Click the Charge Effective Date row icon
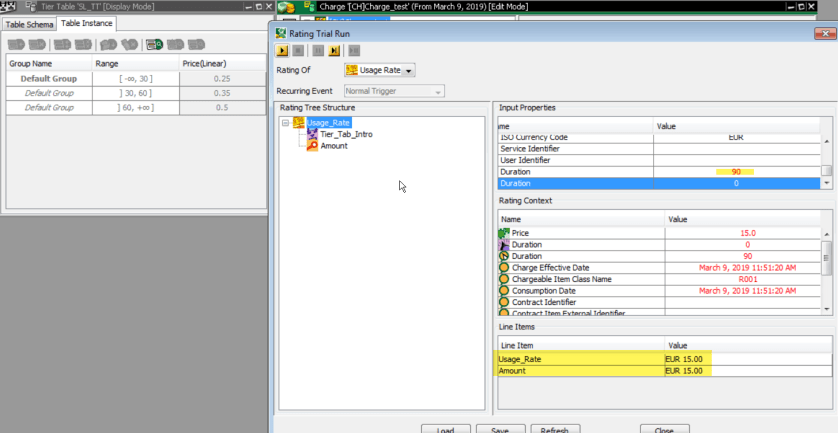The image size is (838, 433). (x=504, y=267)
